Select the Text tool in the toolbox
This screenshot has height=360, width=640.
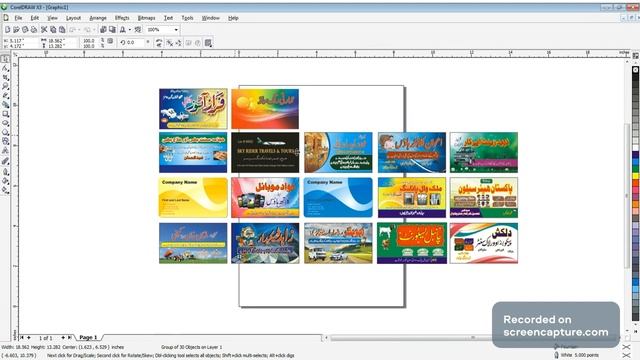[5, 151]
